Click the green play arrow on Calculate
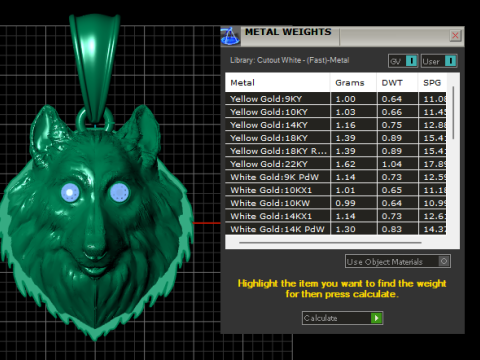Screen dimensions: 480x360 (x=376, y=318)
